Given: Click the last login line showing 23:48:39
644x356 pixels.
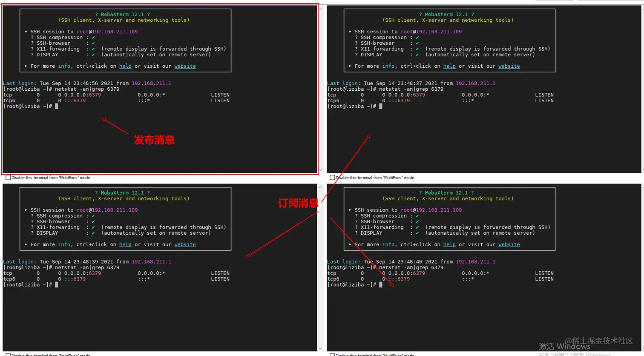Looking at the screenshot, I should [x=87, y=262].
